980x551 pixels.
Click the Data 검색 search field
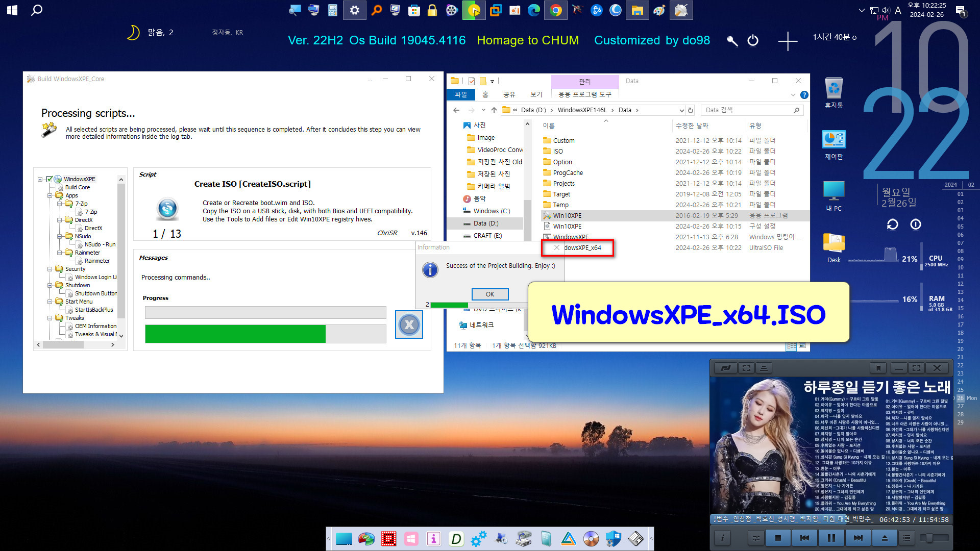[x=751, y=110]
